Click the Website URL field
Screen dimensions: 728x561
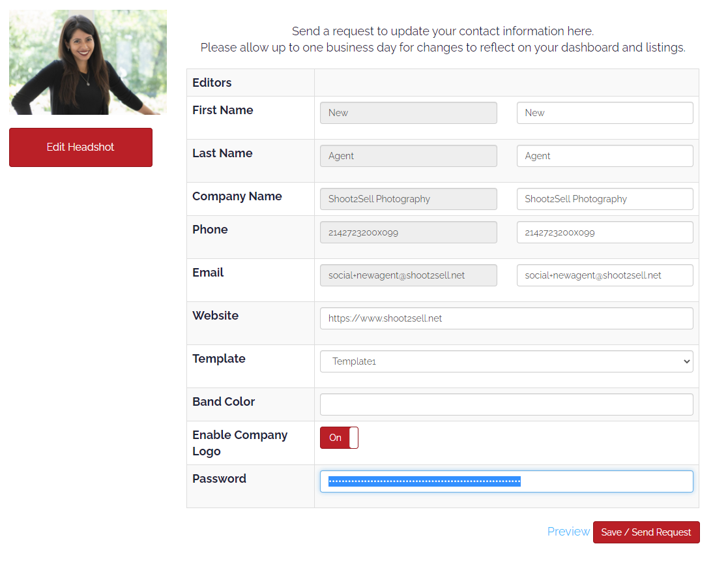(x=506, y=318)
